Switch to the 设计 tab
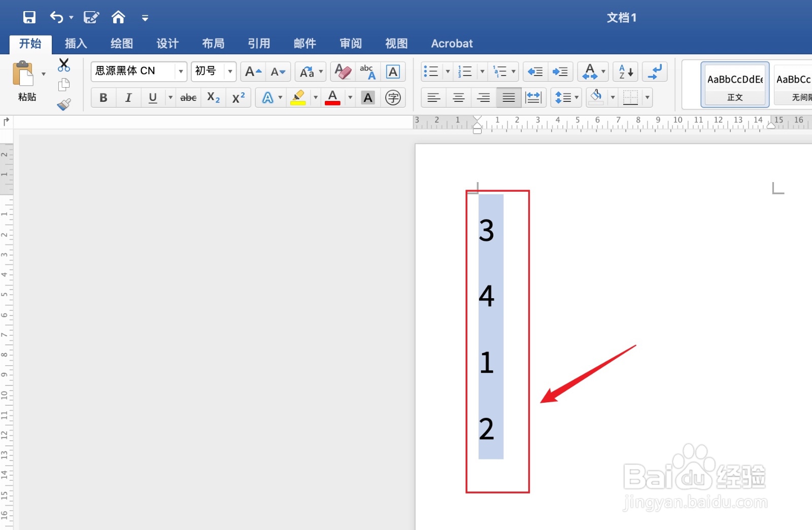 tap(167, 44)
